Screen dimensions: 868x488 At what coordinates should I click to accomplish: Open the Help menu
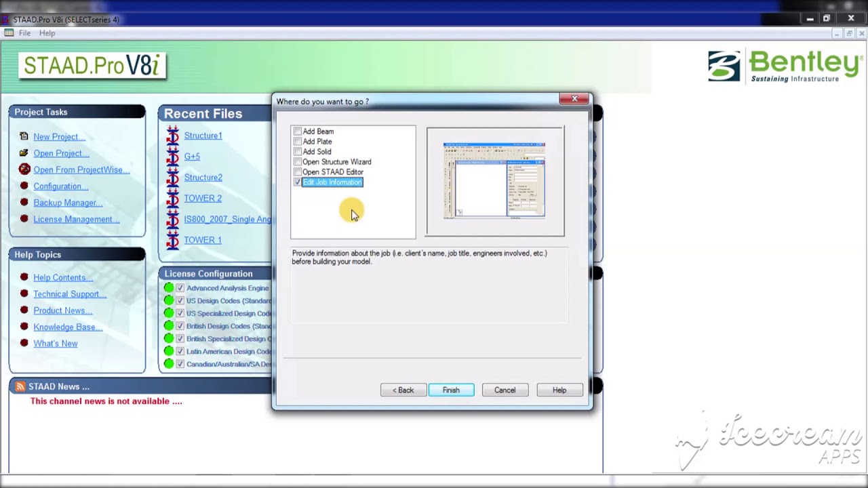tap(47, 33)
